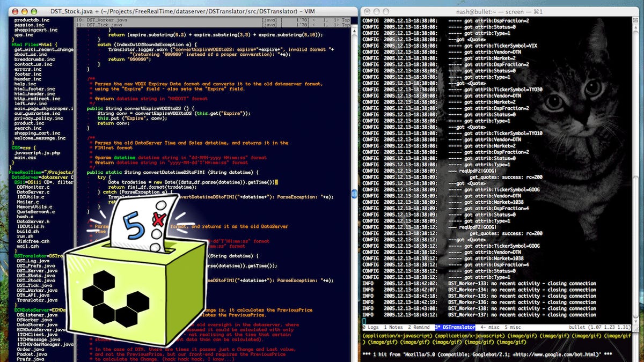The image size is (644, 362).
Task: Open ups.inc in the file tree
Action: [x=24, y=34]
